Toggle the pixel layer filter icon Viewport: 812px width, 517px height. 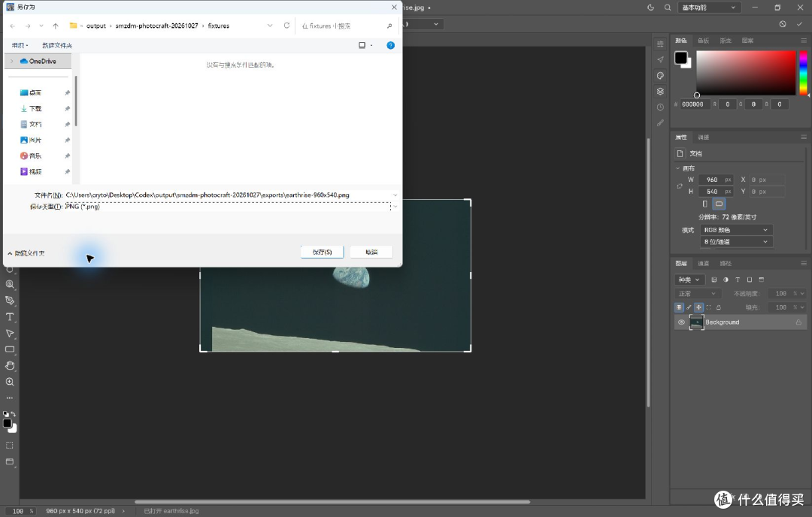point(714,280)
